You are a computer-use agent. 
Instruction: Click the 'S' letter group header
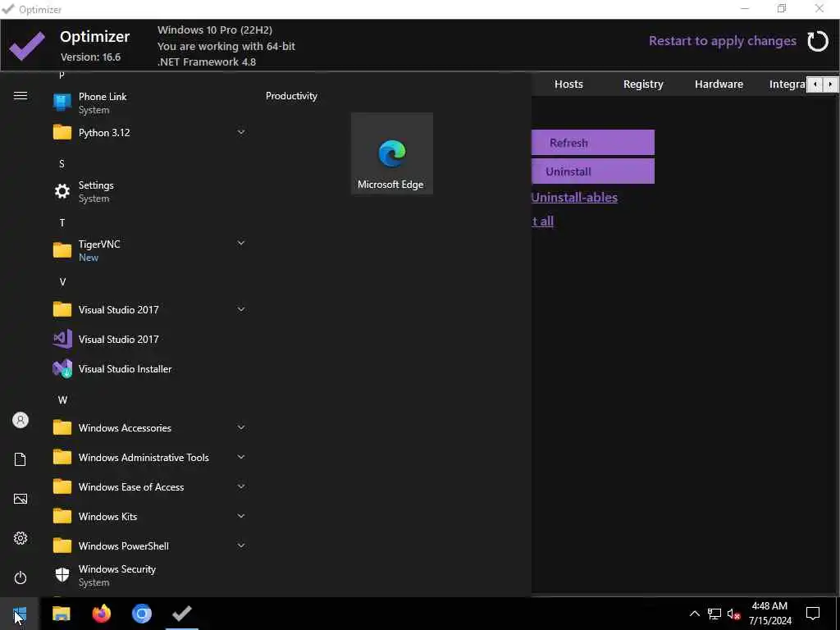tap(62, 163)
